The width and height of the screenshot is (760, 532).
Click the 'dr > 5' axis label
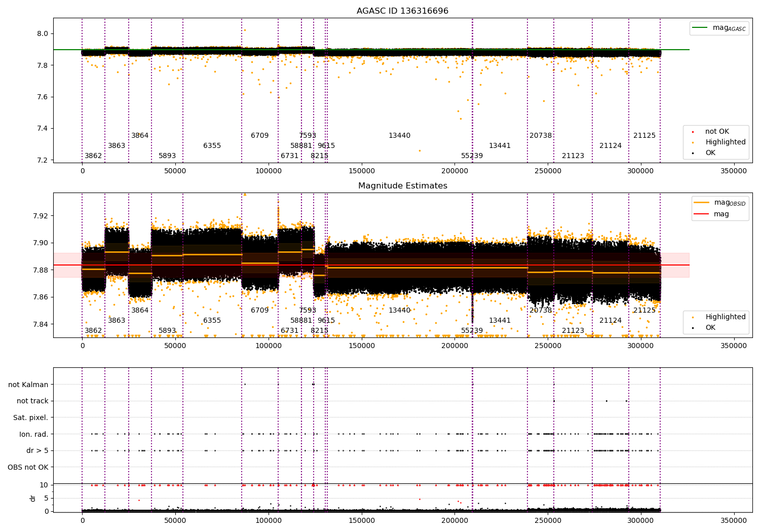click(x=37, y=450)
